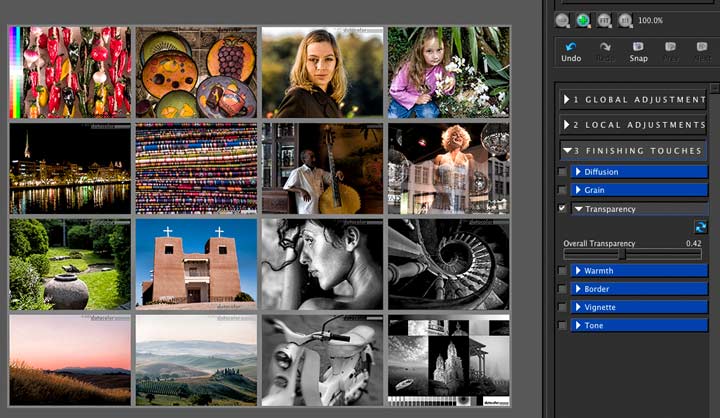This screenshot has height=418, width=720.
Task: Open the Border panel row
Action: pyautogui.click(x=639, y=289)
